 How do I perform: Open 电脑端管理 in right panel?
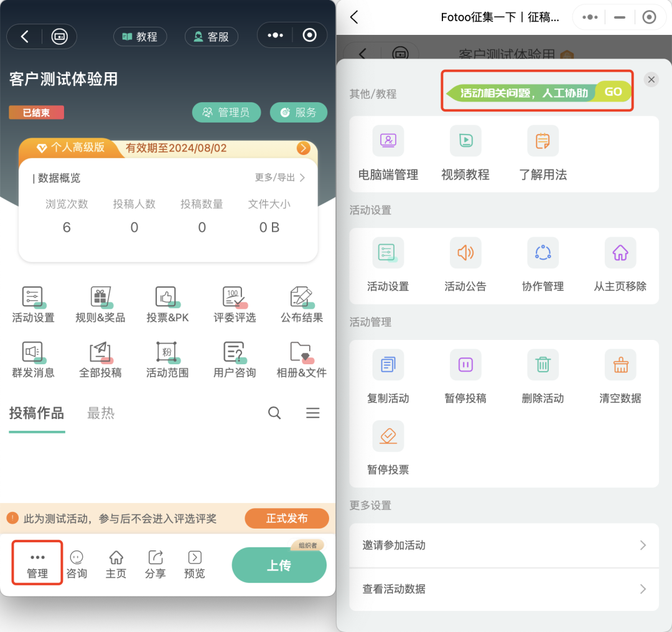(x=388, y=154)
